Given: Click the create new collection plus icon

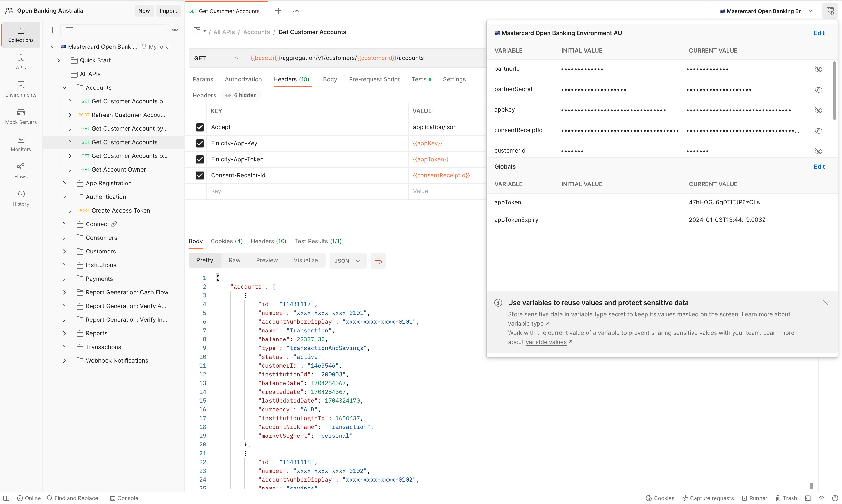Looking at the screenshot, I should [x=53, y=30].
